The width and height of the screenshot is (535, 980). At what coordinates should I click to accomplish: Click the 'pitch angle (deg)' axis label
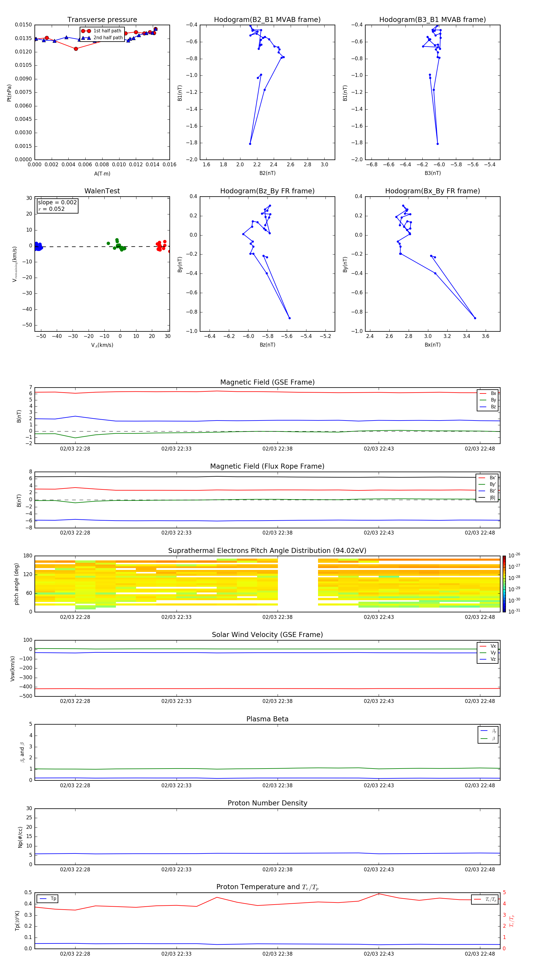(x=16, y=584)
